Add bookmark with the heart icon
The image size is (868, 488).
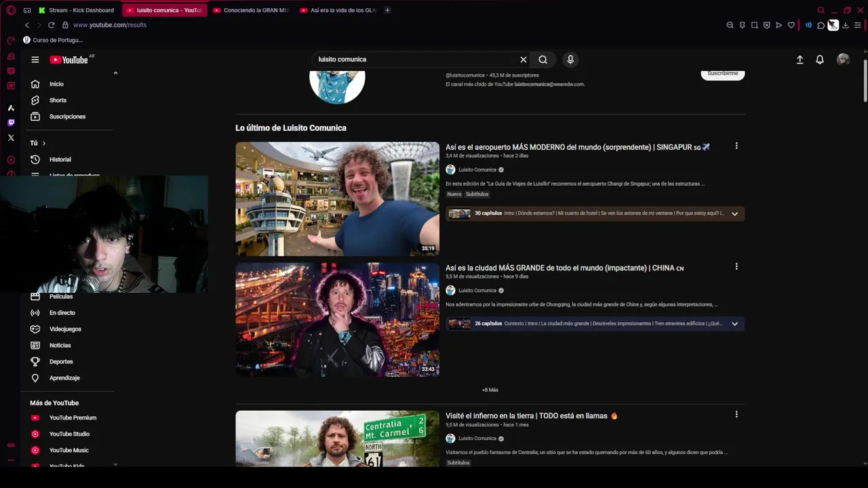click(x=791, y=25)
